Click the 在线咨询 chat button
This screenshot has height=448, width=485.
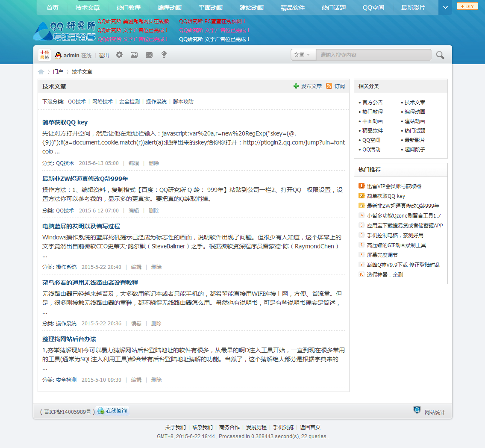112,410
